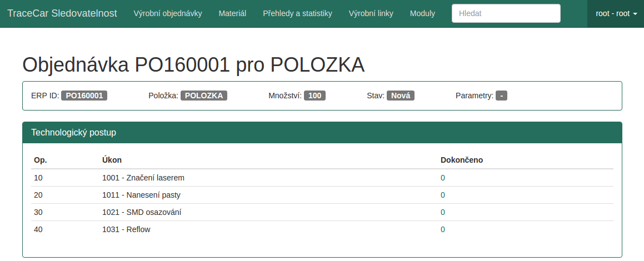Select the 1031 - Reflow operation row
This screenshot has height=261, width=644.
click(322, 229)
